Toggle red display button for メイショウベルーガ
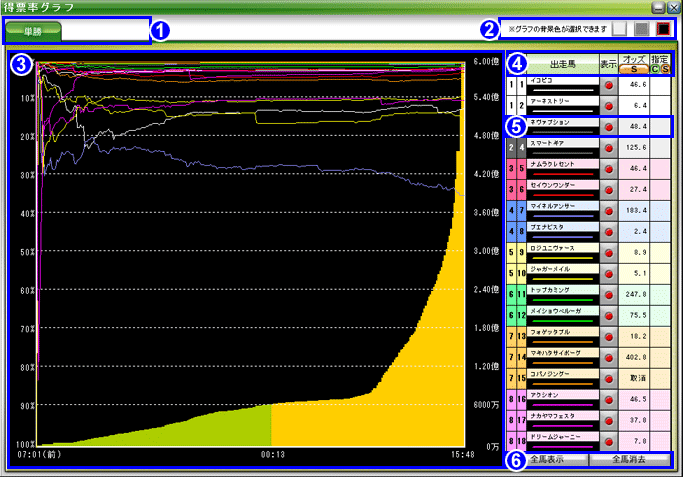 (609, 316)
